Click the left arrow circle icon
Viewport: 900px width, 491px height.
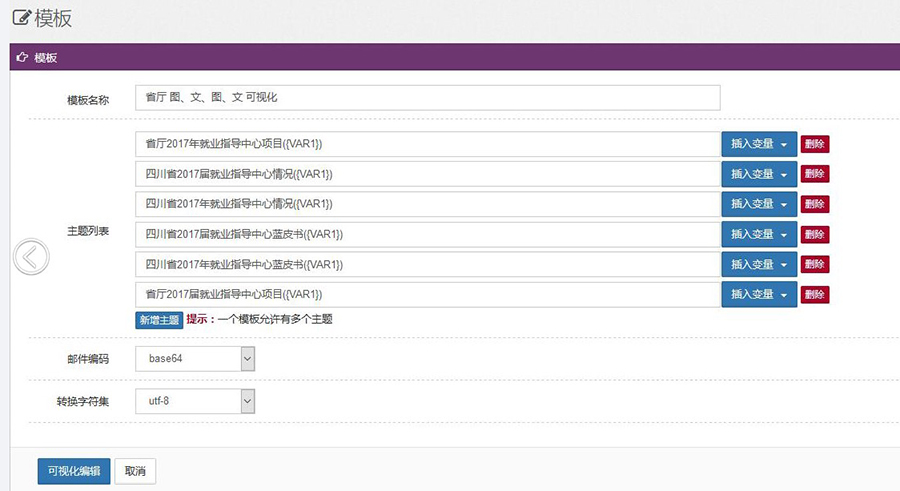click(31, 257)
